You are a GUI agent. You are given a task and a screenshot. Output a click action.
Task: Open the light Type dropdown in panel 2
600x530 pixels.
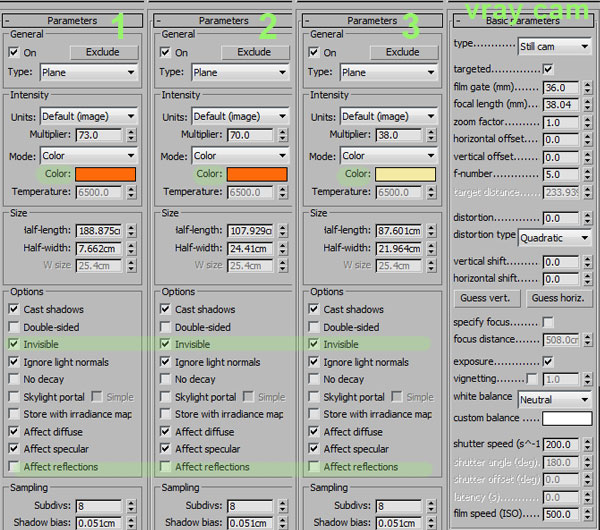240,72
